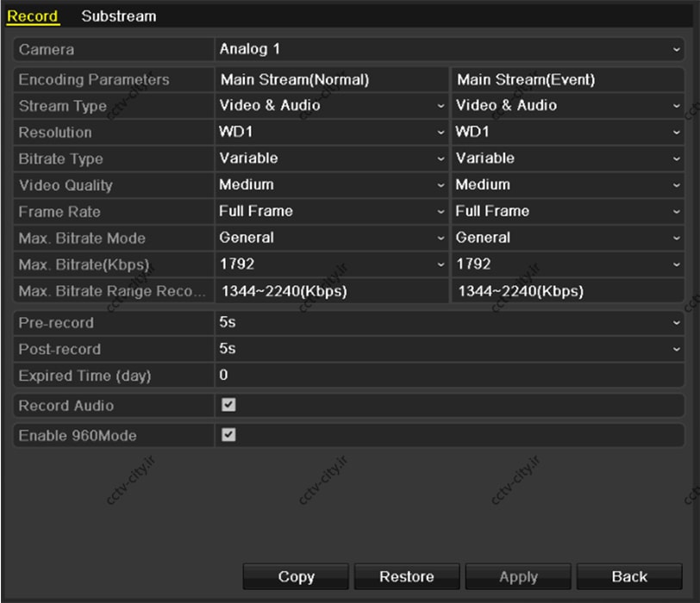Viewport: 700px width, 603px height.
Task: Switch to the Record tab
Action: (x=33, y=16)
